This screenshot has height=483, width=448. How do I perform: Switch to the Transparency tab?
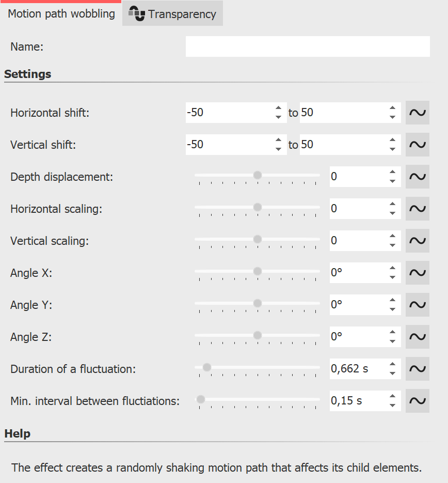pos(173,14)
